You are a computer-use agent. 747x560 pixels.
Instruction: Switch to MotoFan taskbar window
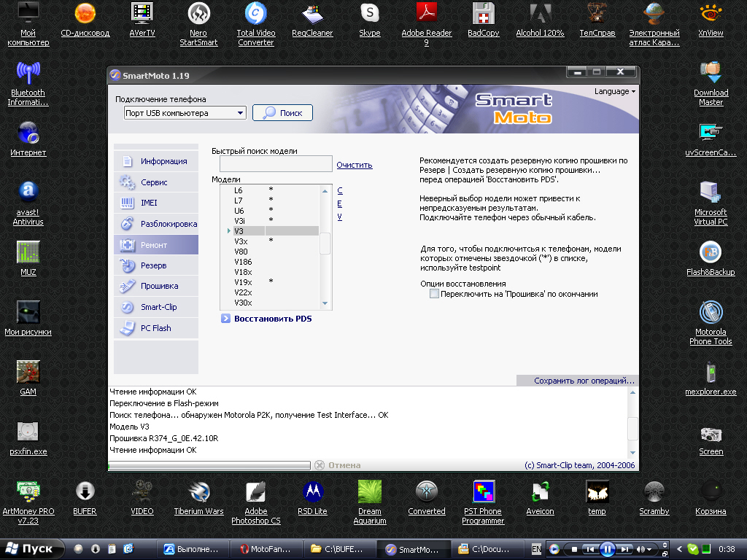[x=266, y=549]
